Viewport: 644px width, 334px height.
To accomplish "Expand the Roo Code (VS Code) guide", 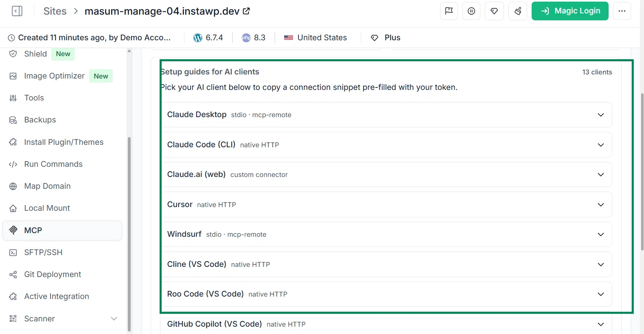I will [387, 294].
